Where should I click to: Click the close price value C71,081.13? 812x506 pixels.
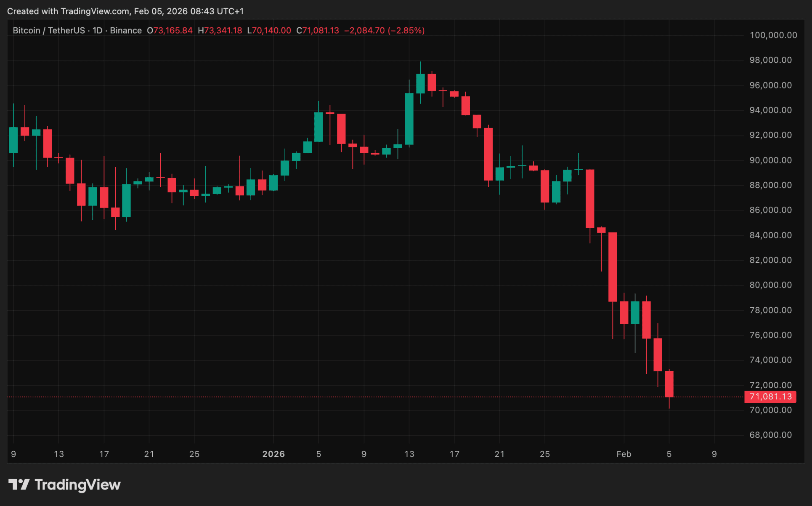pos(318,31)
